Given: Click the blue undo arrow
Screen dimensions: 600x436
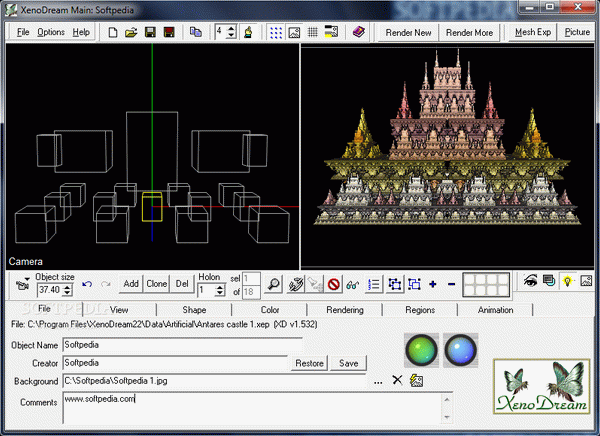Looking at the screenshot, I should tap(87, 284).
